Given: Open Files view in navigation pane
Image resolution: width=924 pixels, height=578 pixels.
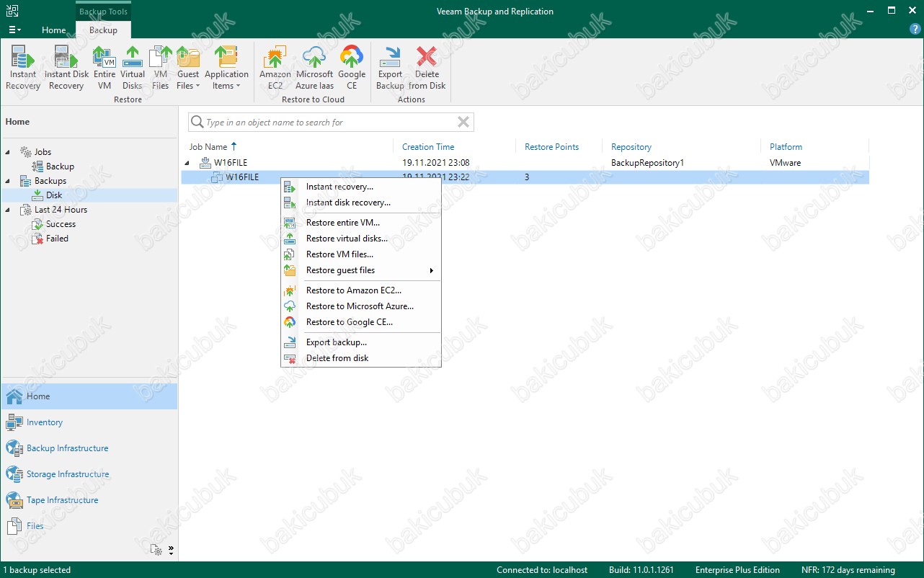Looking at the screenshot, I should click(89, 526).
